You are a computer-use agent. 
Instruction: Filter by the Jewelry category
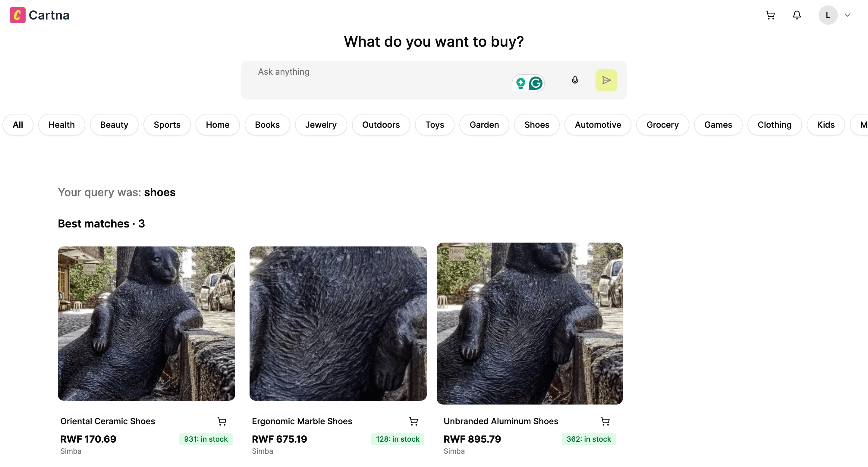tap(321, 125)
